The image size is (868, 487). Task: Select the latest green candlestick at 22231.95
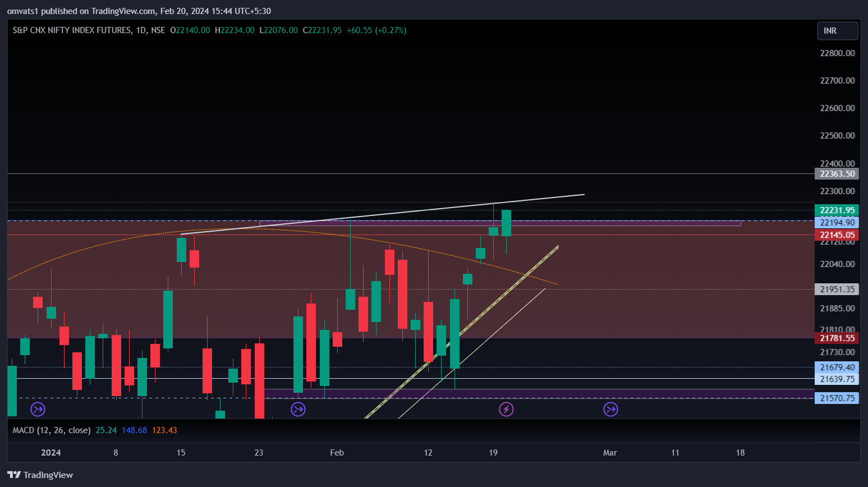[506, 223]
